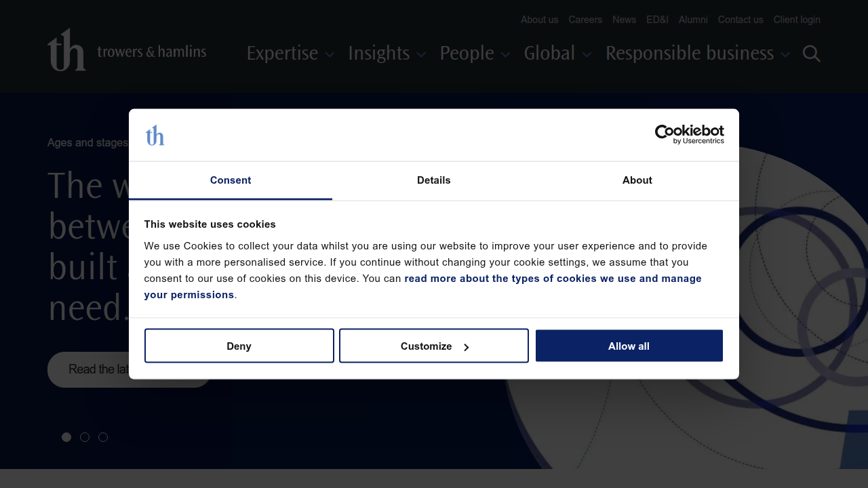Image resolution: width=868 pixels, height=488 pixels.
Task: Go to the Contact us link
Action: 741,20
